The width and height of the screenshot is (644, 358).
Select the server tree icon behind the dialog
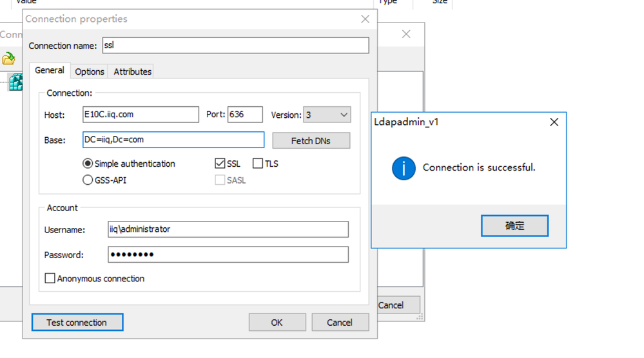(15, 82)
